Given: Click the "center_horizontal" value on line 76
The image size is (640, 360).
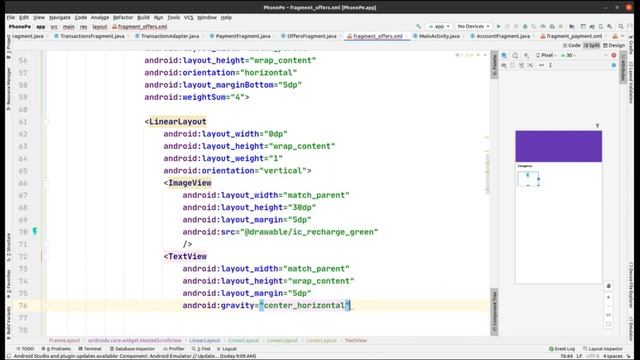Looking at the screenshot, I should (x=305, y=305).
